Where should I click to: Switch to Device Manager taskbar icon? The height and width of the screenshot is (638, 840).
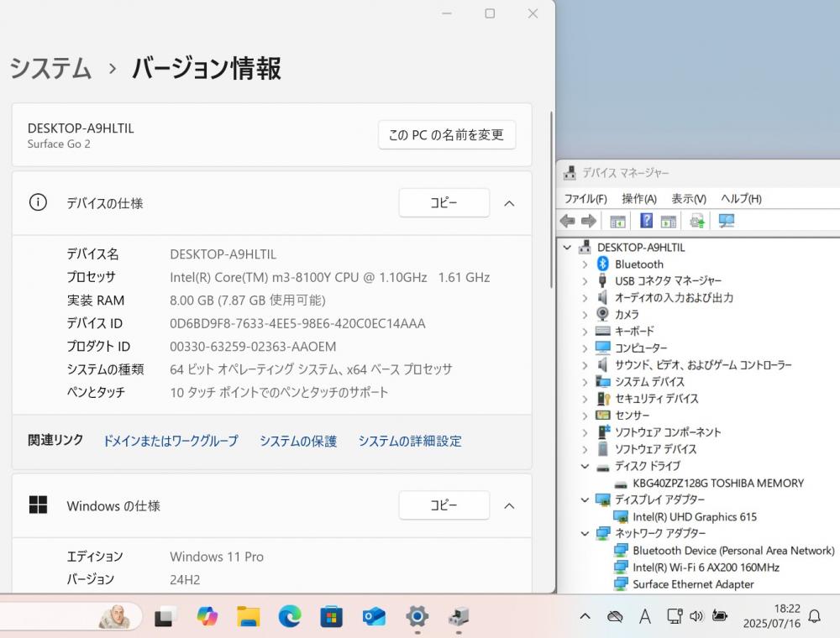(x=459, y=616)
